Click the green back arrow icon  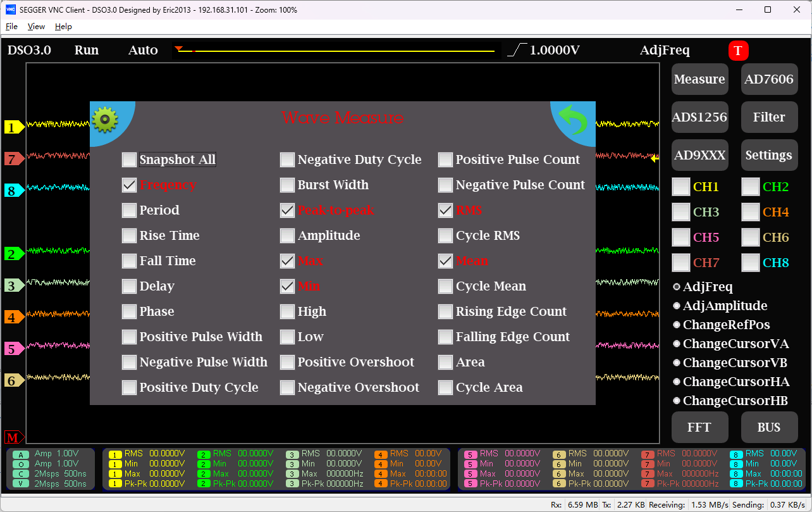pos(574,121)
